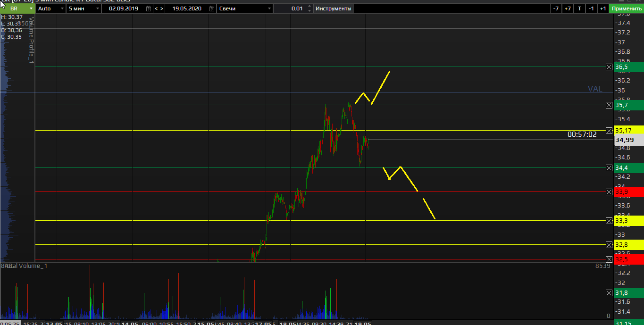Decrease the 0.01 step value with down arrow
The width and height of the screenshot is (644, 325).
tap(309, 11)
